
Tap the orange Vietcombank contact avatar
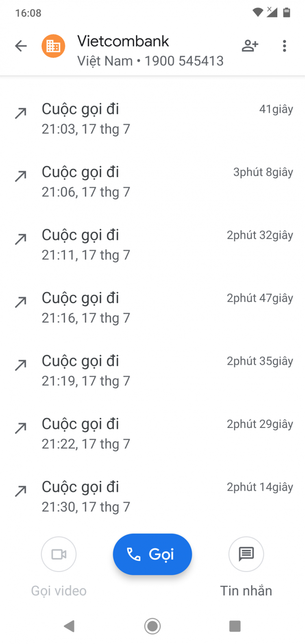53,46
